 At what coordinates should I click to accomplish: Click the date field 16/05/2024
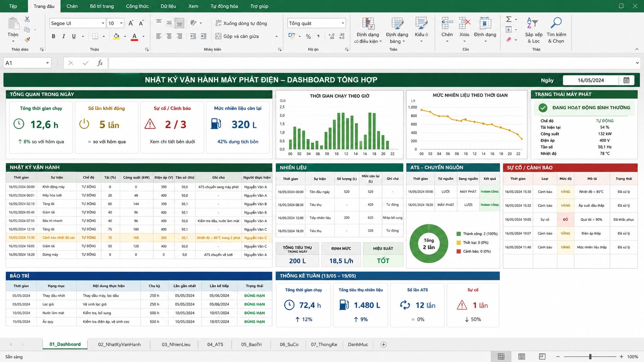(x=590, y=80)
